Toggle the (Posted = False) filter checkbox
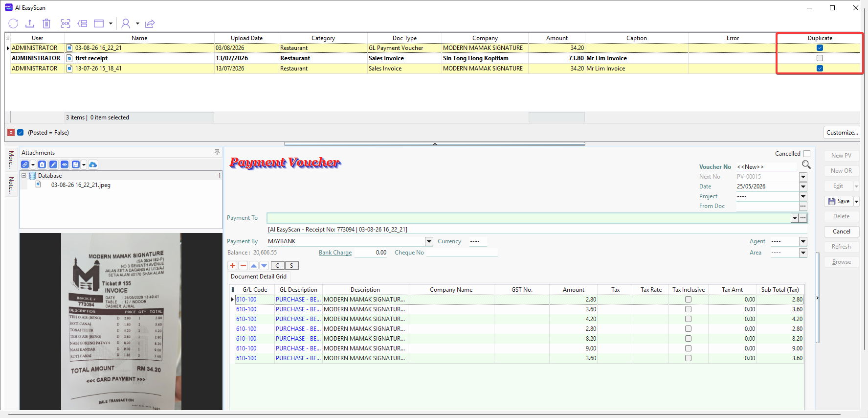The height and width of the screenshot is (418, 868). click(21, 132)
